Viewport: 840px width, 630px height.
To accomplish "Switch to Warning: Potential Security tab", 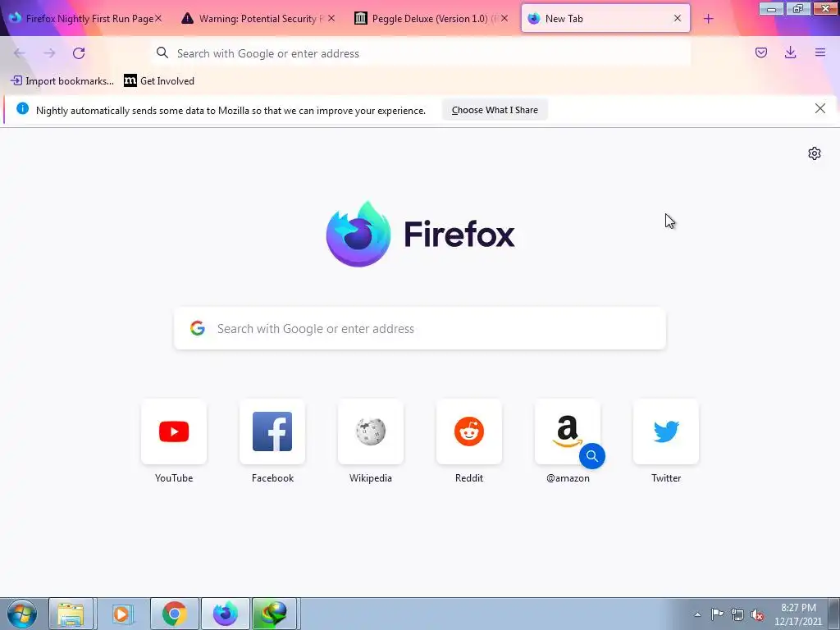I will tap(257, 19).
